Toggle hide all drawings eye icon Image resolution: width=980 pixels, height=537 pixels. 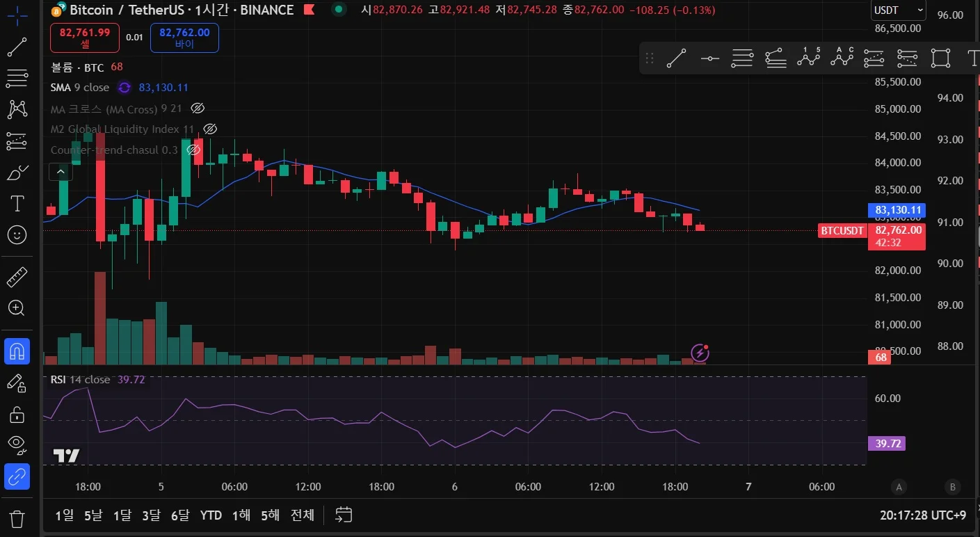point(17,444)
